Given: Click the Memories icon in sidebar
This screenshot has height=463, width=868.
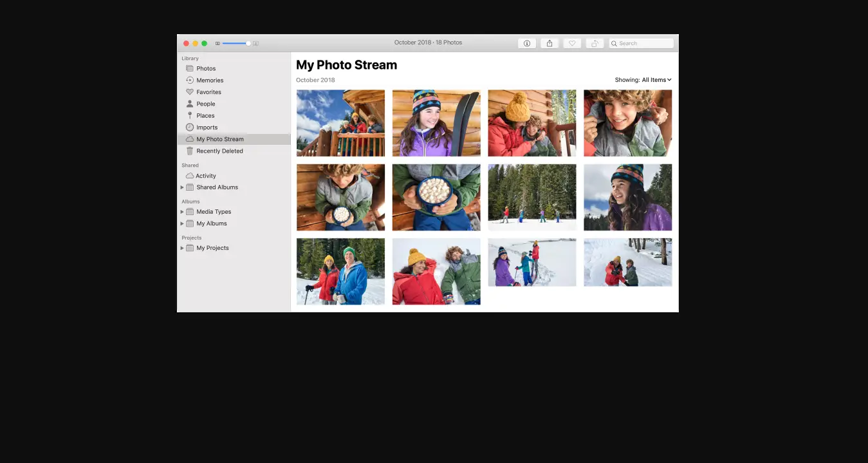Looking at the screenshot, I should point(190,80).
